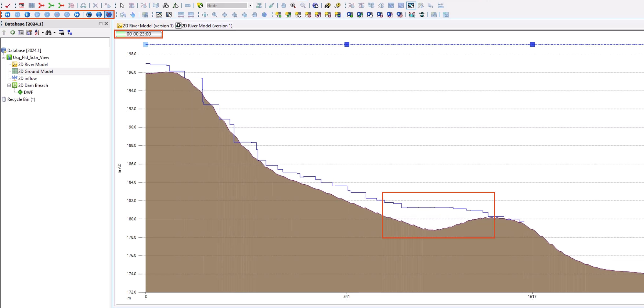The width and height of the screenshot is (644, 308).
Task: Click the zoom in magnifier tool
Action: tap(293, 5)
